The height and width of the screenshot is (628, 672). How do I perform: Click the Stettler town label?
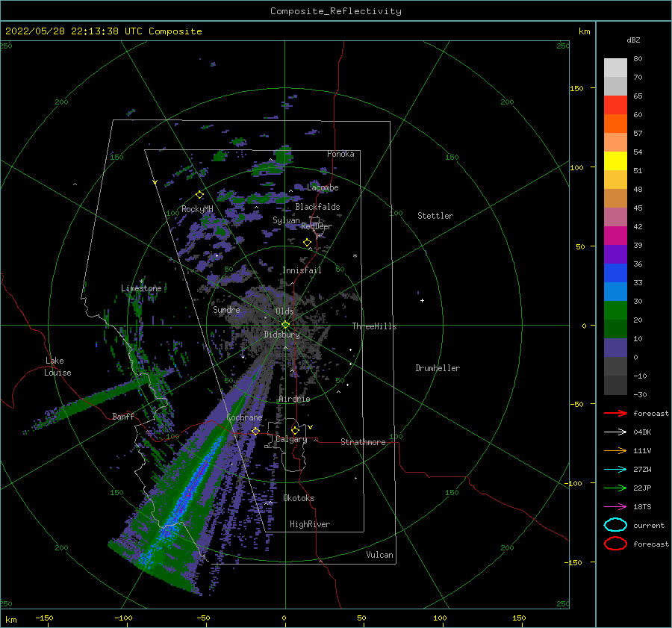pyautogui.click(x=435, y=216)
